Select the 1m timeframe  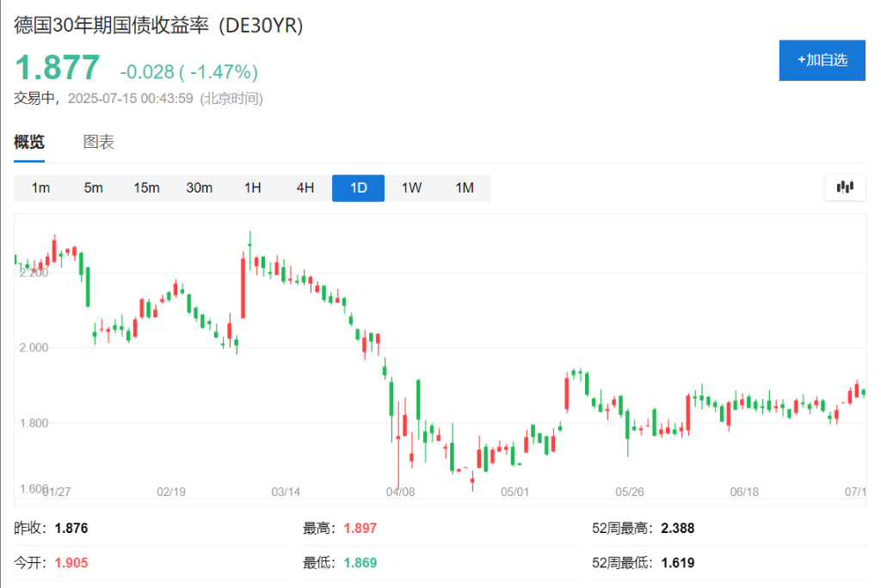(40, 187)
